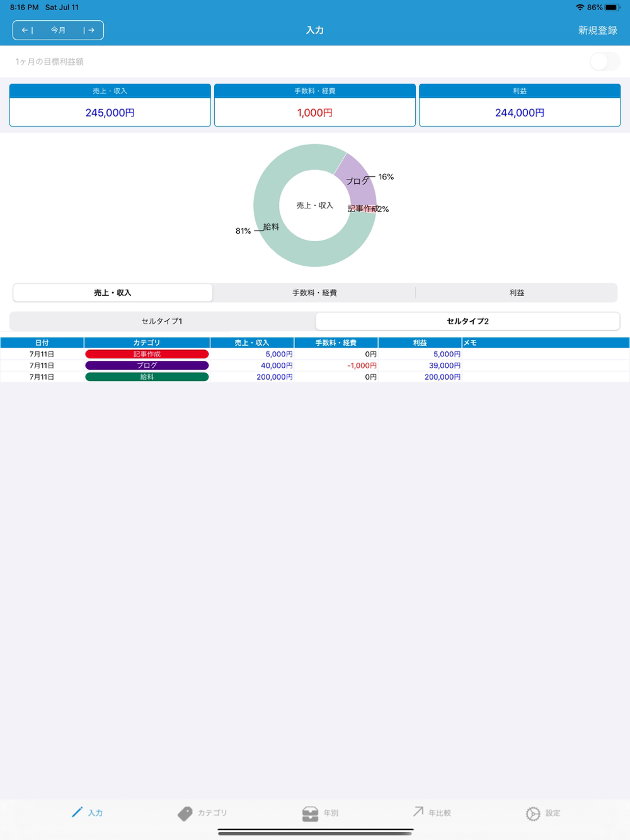Screen dimensions: 630x840
Task: Tap 新規登録 to add new entry
Action: tap(597, 30)
